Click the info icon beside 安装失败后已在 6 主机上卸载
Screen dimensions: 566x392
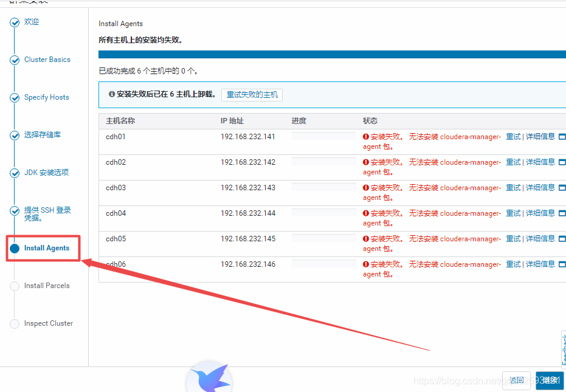tap(111, 94)
